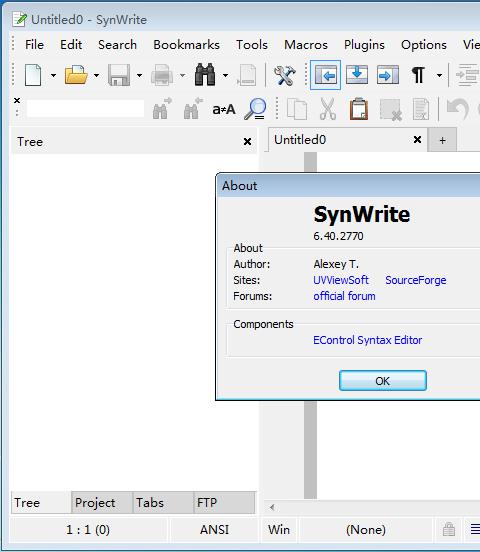Click the lines icon in the status bar
Image resolution: width=480 pixels, height=552 pixels.
click(x=475, y=529)
